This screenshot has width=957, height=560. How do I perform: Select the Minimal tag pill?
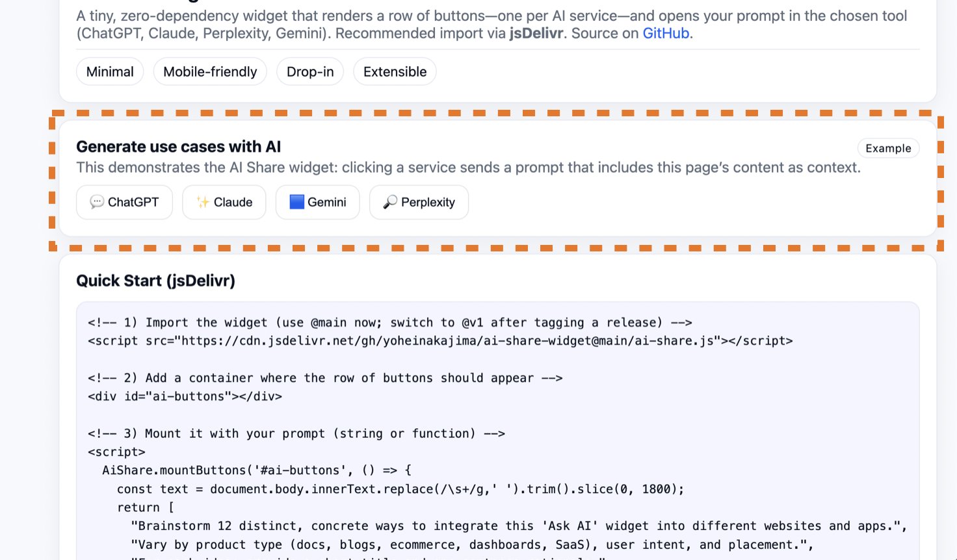tap(110, 71)
